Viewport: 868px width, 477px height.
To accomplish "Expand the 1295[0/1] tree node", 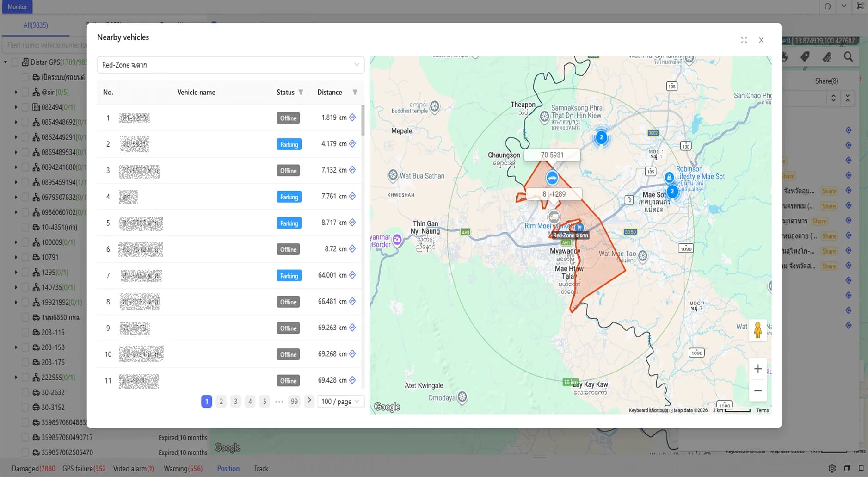I will (16, 272).
